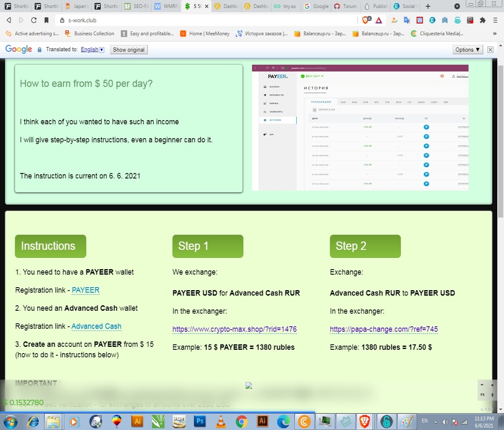The height and width of the screenshot is (430, 504).
Task: Open VLC media player from the taskbar
Action: point(220,421)
